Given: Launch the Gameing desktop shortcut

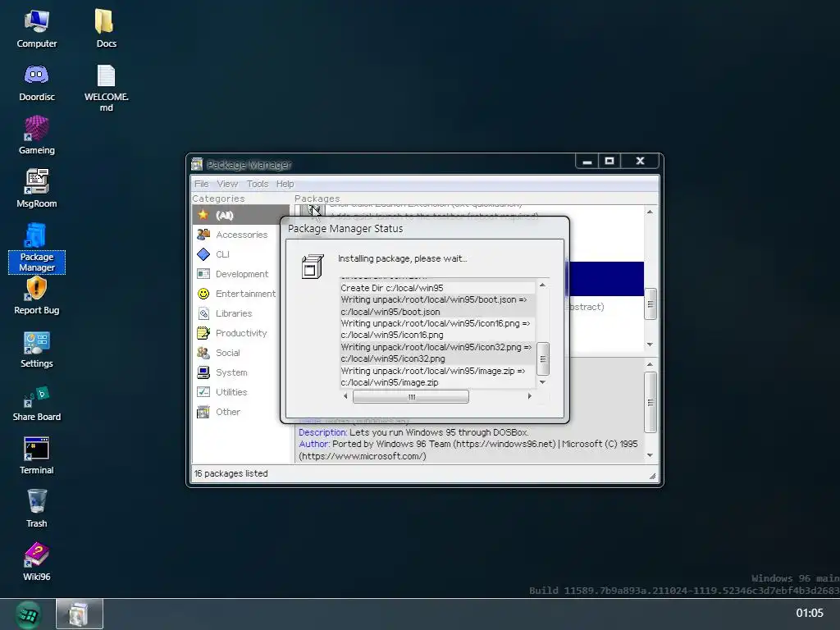Looking at the screenshot, I should coord(36,136).
